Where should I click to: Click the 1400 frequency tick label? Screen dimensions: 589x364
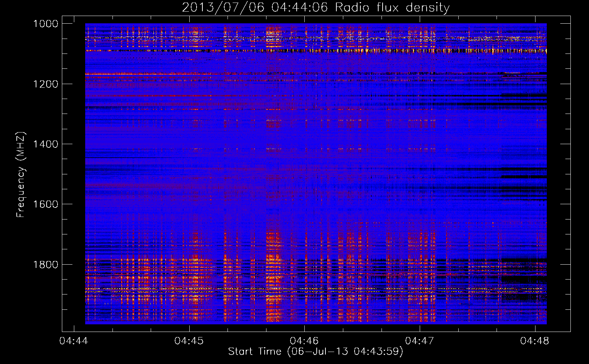46,144
